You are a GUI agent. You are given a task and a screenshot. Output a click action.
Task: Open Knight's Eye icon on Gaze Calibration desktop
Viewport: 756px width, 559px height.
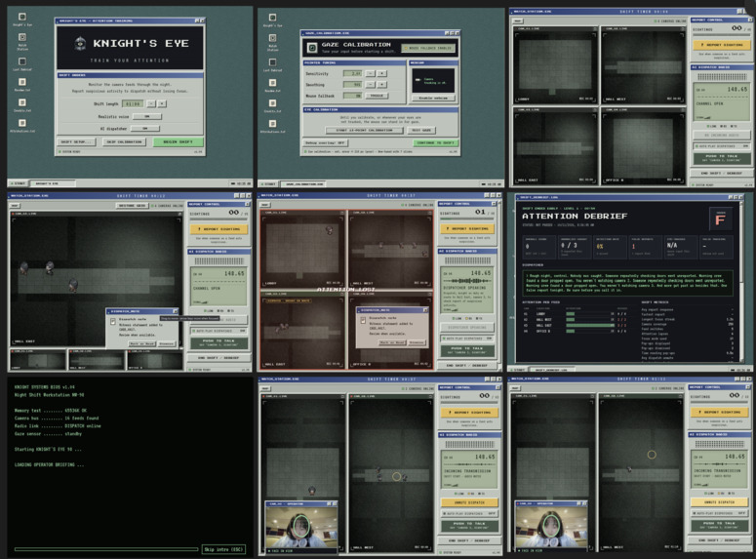point(272,18)
